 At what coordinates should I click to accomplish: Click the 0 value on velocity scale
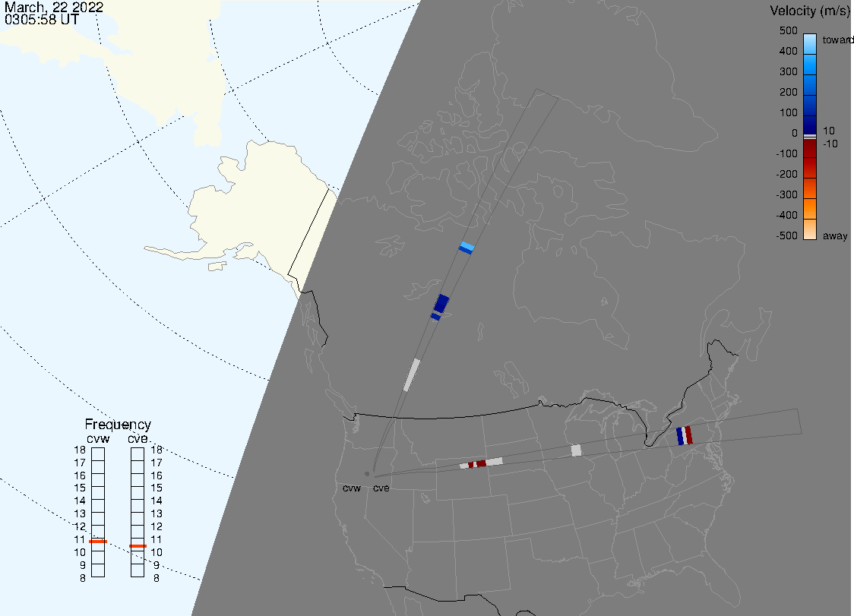(x=795, y=133)
